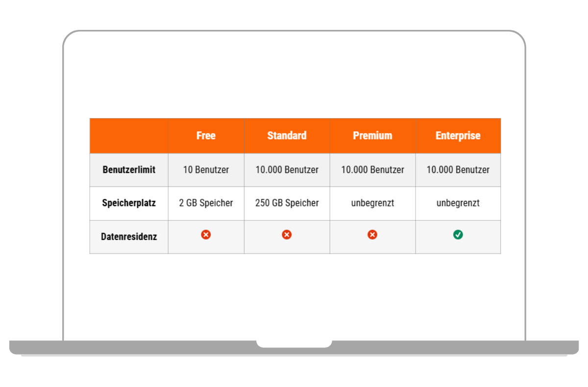588x387 pixels.
Task: Click the Speicherplatz row label
Action: tap(129, 203)
